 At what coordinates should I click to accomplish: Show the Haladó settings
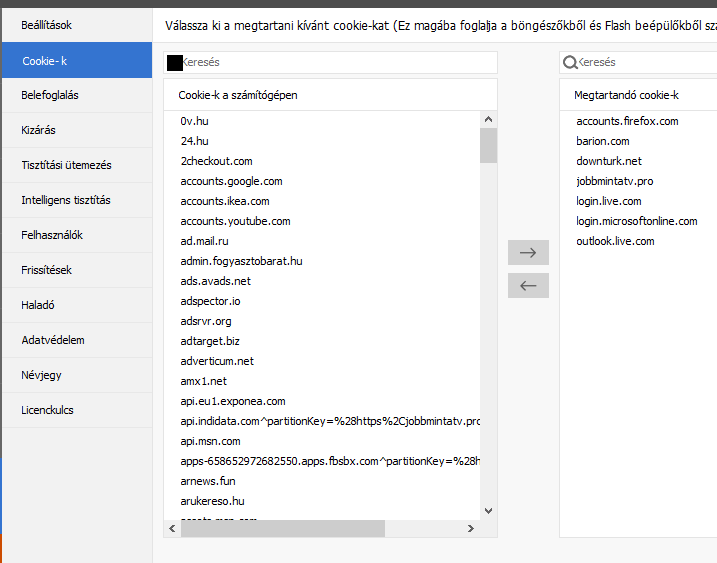77,305
